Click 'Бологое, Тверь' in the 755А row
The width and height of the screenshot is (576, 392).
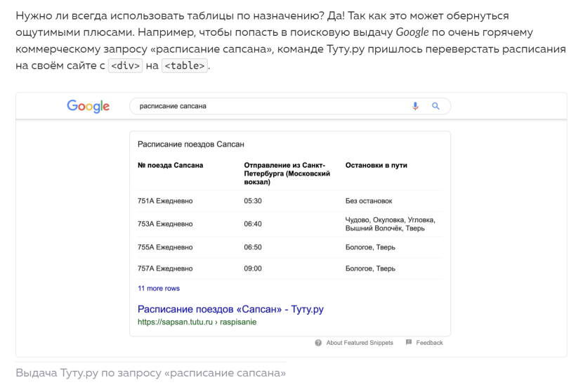[x=370, y=247]
